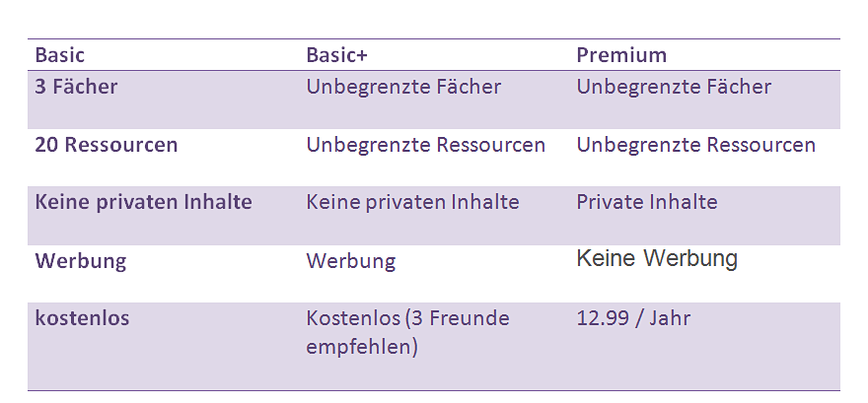This screenshot has width=868, height=403.
Task: Select the 'Keine Werbung' text
Action: tap(656, 259)
